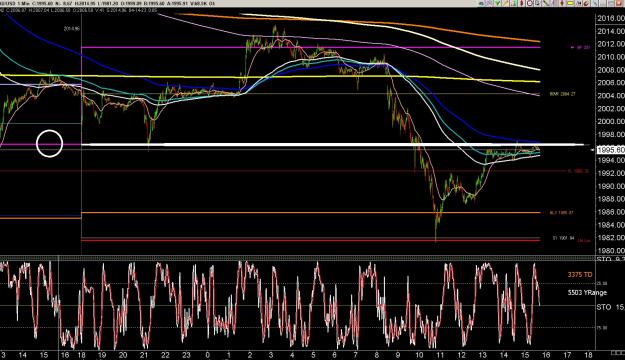
Task: Click the pin marker toolbar icon
Action: click(x=562, y=3)
